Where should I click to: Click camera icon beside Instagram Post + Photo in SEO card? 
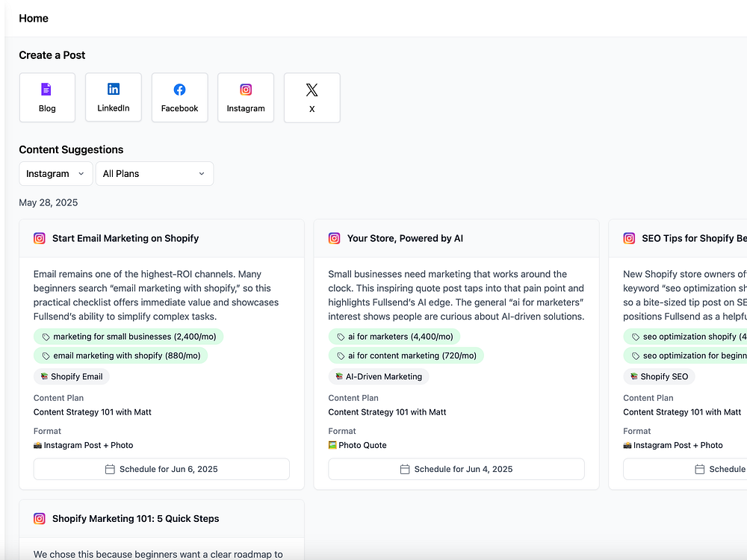627,445
